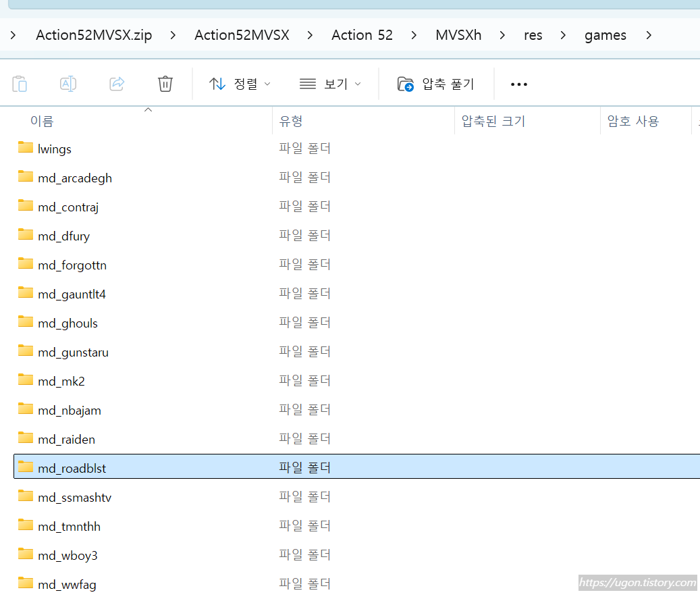The image size is (700, 601).
Task: Go to Action 52 in the breadcrumb
Action: (x=362, y=35)
